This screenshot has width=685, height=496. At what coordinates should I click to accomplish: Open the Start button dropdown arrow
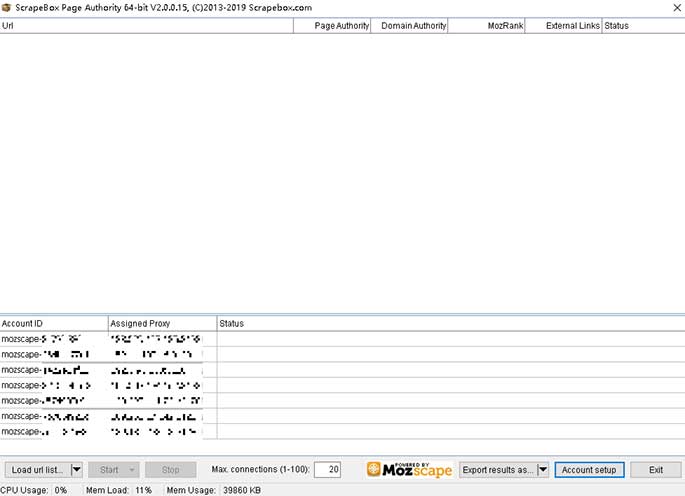[131, 470]
